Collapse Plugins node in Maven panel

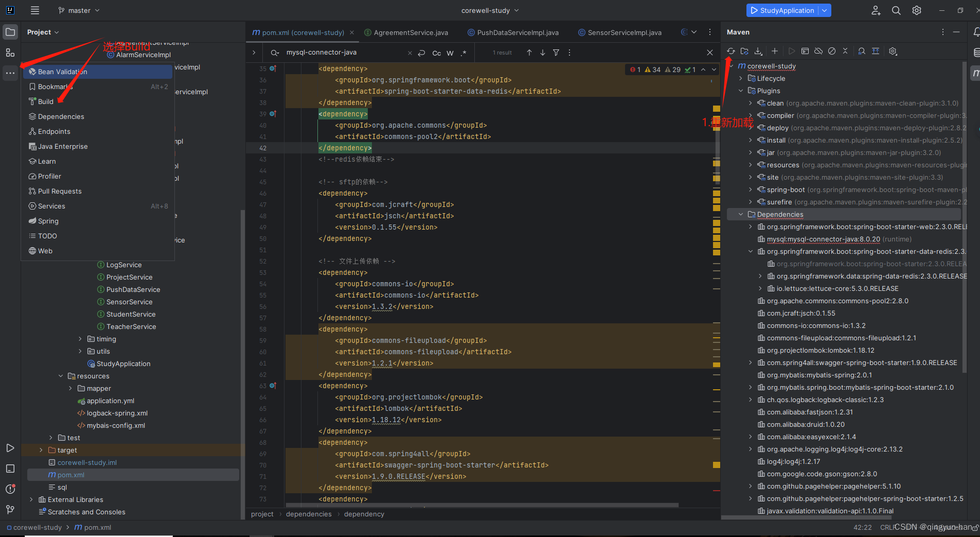(x=741, y=91)
